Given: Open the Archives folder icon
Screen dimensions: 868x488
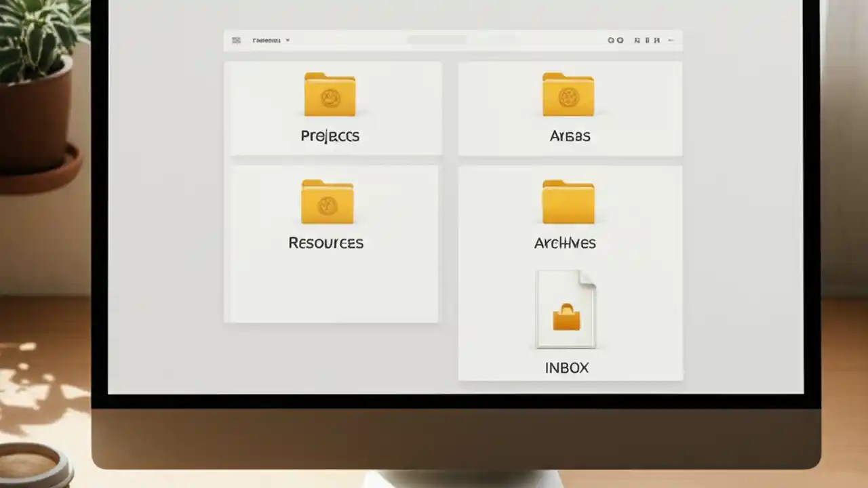Looking at the screenshot, I should (568, 201).
